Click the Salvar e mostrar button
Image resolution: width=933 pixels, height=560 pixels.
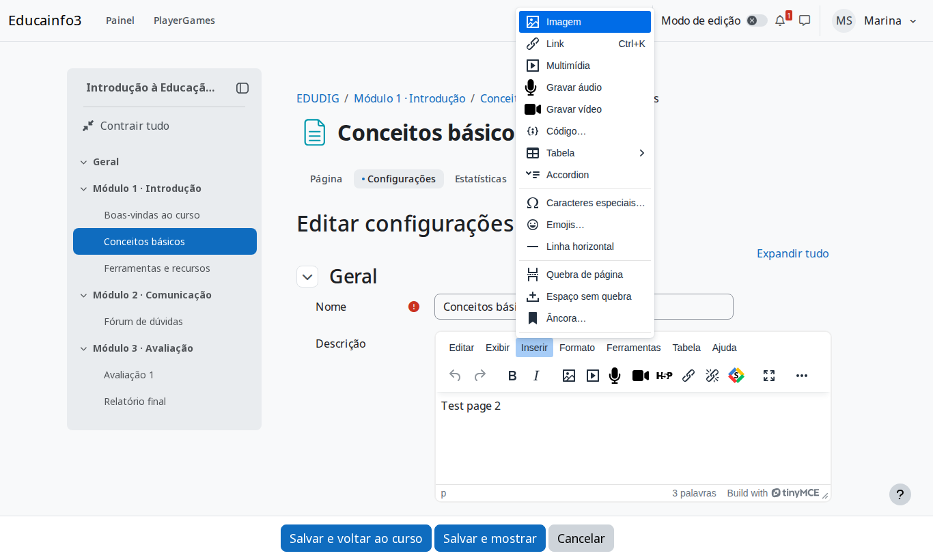pos(490,538)
